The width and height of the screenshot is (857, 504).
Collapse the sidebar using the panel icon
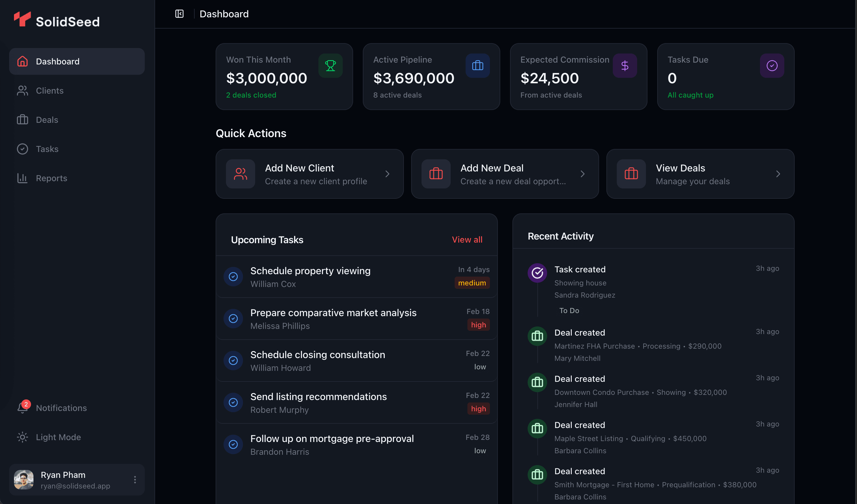pyautogui.click(x=179, y=14)
